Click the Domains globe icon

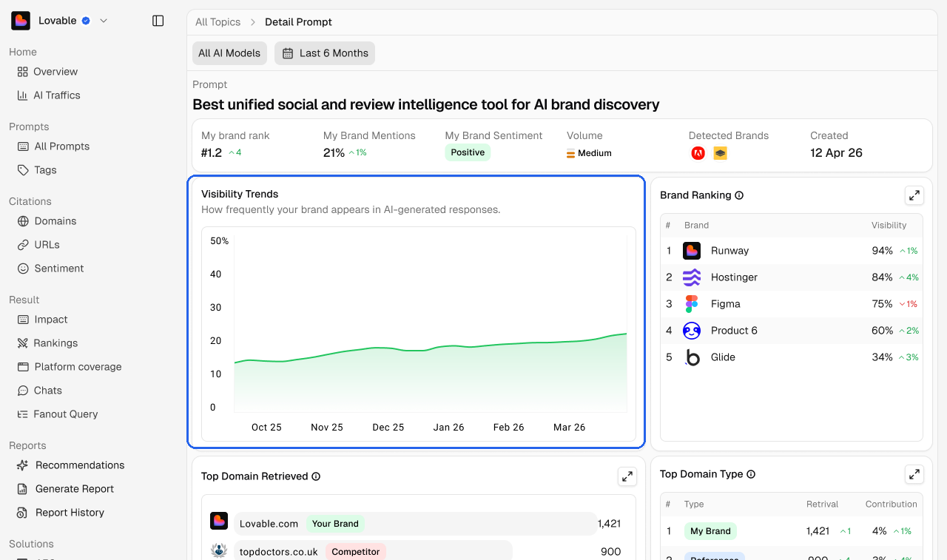23,221
